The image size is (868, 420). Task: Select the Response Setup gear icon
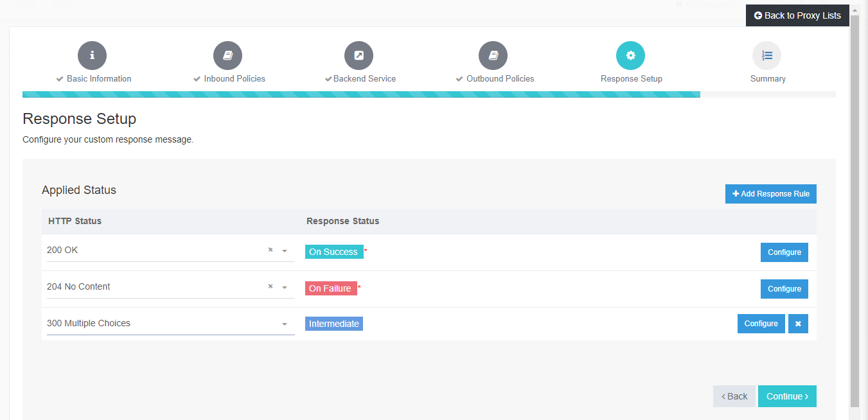(x=630, y=55)
